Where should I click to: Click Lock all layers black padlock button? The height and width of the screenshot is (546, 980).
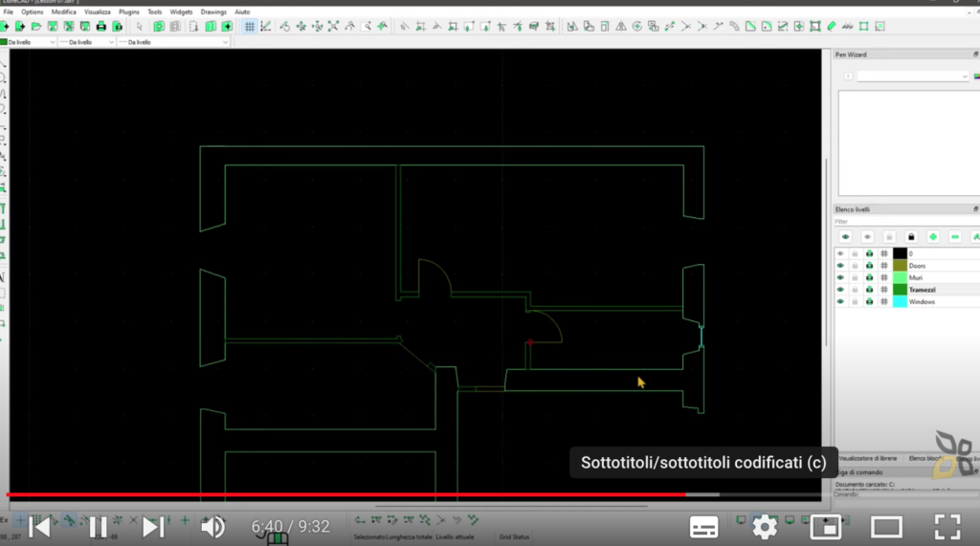[911, 237]
